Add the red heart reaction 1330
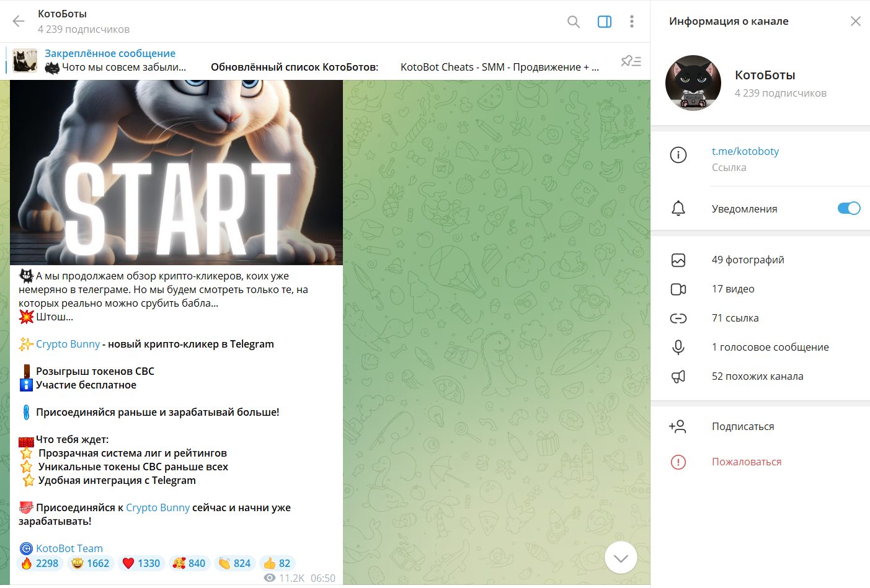This screenshot has height=588, width=870. (x=141, y=563)
